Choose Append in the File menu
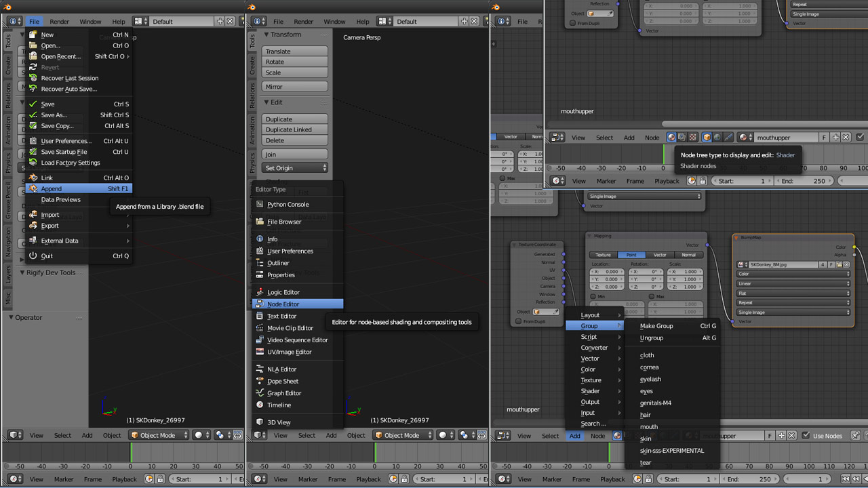 [78, 188]
